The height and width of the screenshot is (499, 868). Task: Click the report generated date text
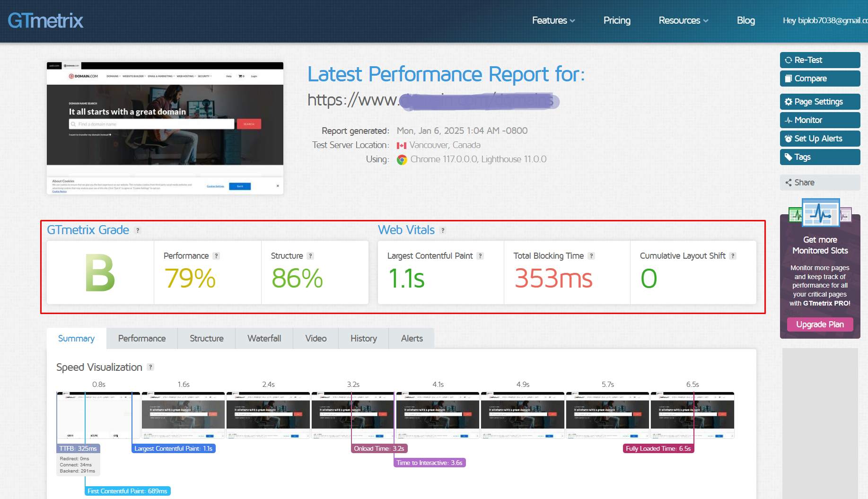(x=462, y=131)
